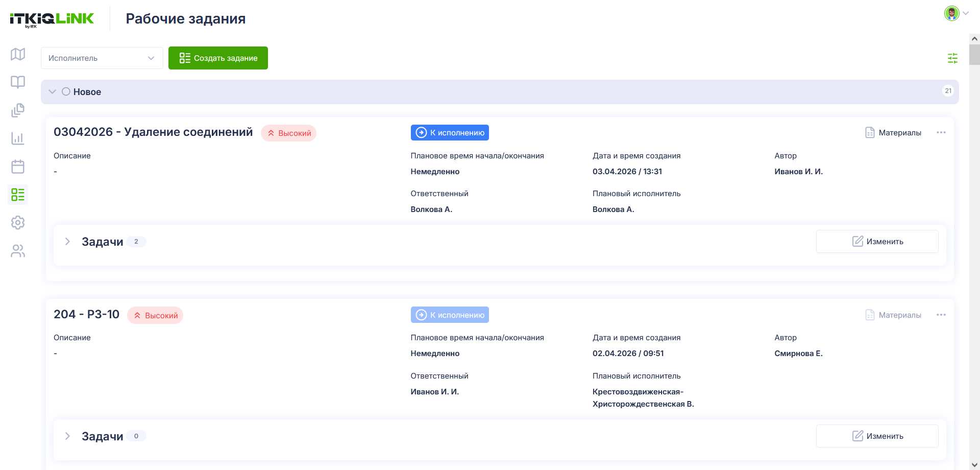Open the book reference icon in sidebar

[18, 82]
